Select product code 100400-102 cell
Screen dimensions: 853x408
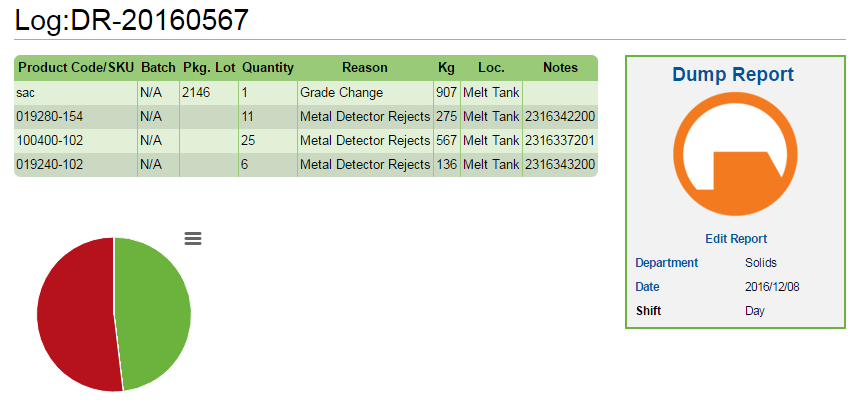click(x=76, y=140)
